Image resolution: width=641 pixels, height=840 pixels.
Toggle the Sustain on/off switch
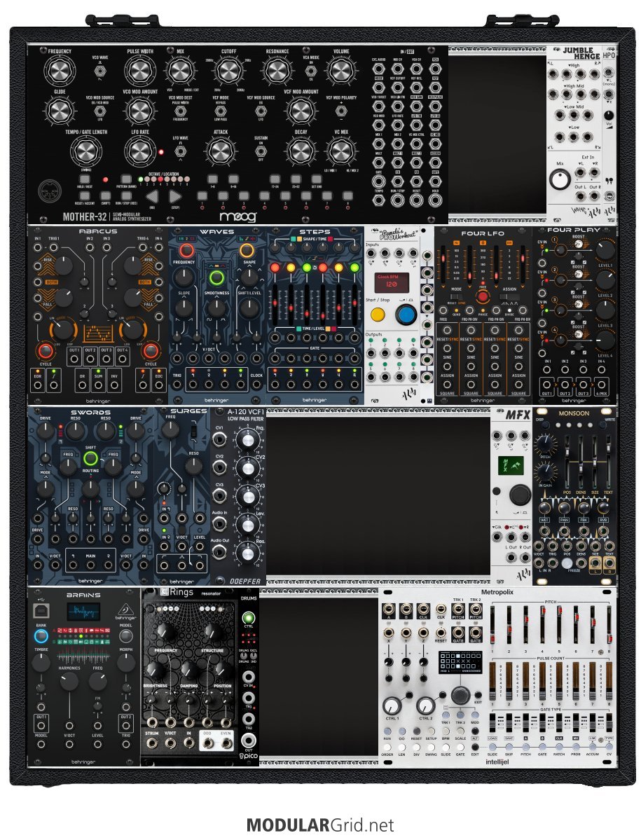pos(261,151)
